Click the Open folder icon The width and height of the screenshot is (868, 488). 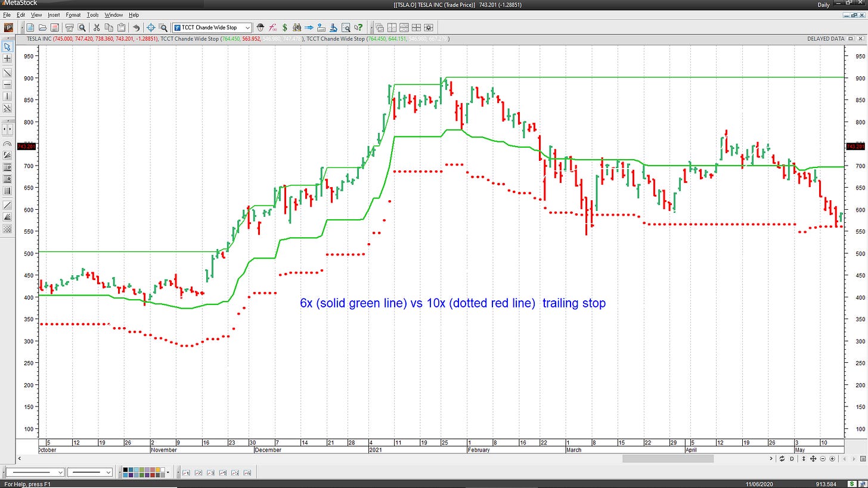(42, 27)
